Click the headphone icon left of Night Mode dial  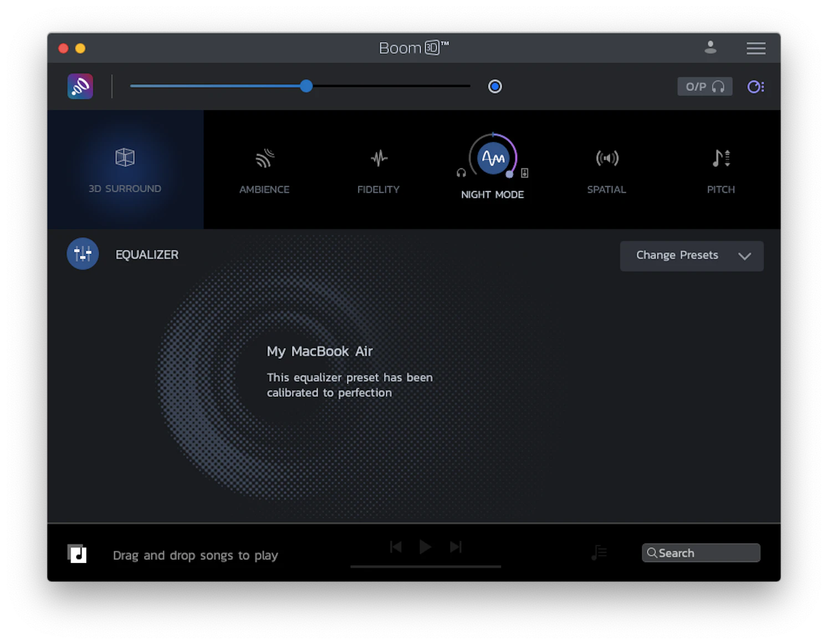[x=461, y=173]
